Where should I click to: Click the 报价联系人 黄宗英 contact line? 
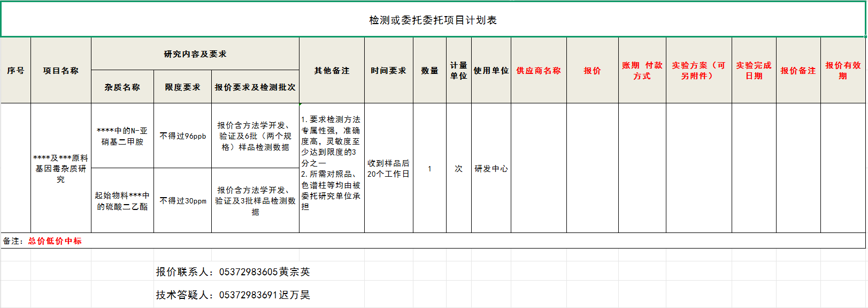233,272
